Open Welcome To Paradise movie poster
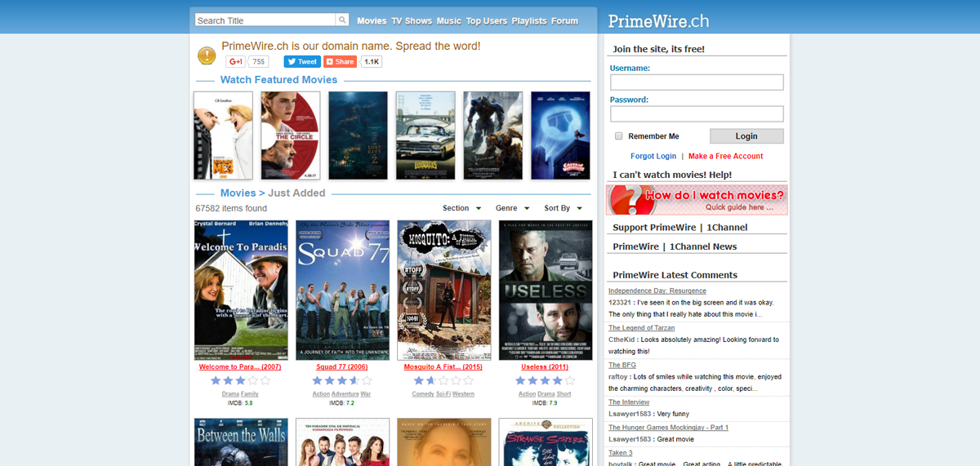This screenshot has height=466, width=980. 241,291
